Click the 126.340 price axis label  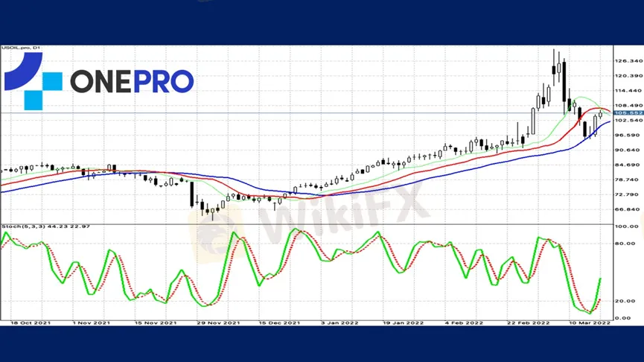628,61
